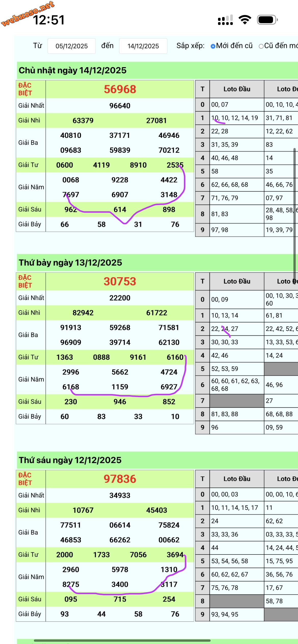This screenshot has height=644, width=298.
Task: Click the 'Loto Đầu' column header for 12/12
Action: point(237,479)
